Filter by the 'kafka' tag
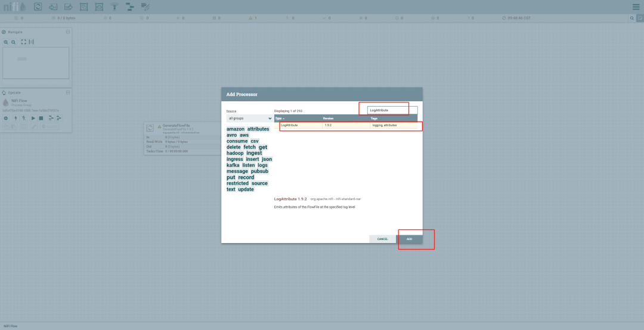 click(233, 166)
